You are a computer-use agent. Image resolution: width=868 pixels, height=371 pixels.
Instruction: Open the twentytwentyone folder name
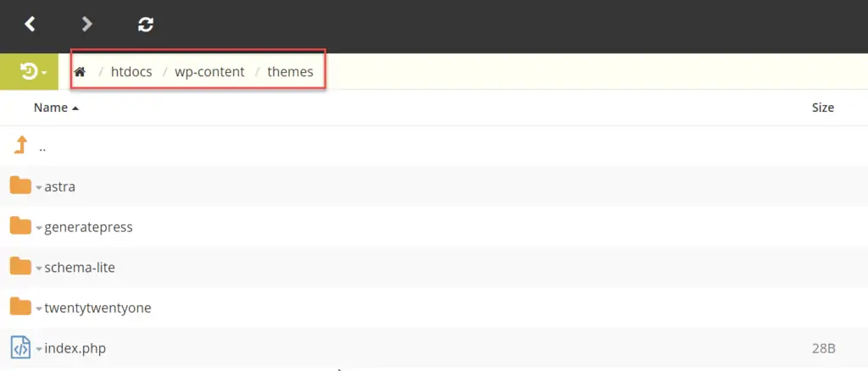98,308
